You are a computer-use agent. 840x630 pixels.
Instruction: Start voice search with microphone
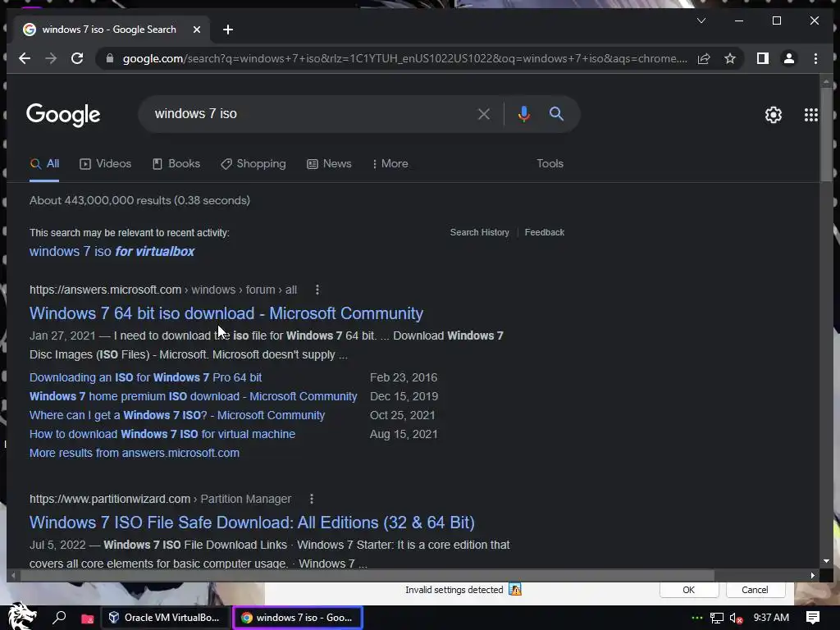[x=524, y=113]
